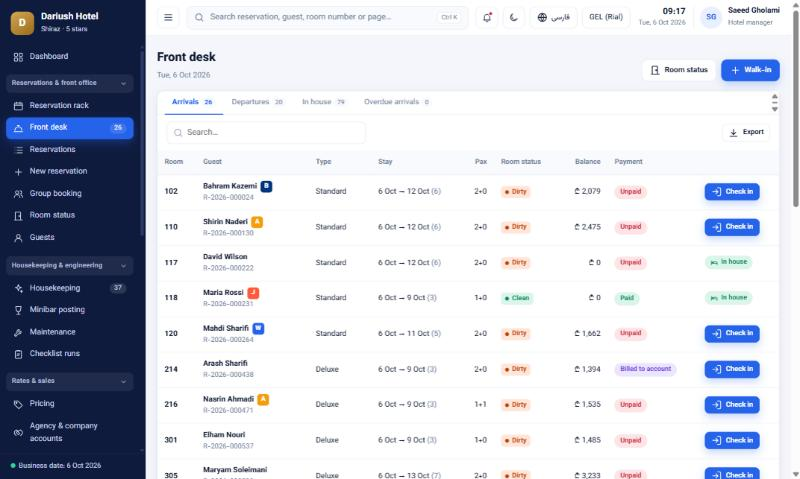This screenshot has height=479, width=800.
Task: Open Minibar posting page
Action: tap(69, 310)
